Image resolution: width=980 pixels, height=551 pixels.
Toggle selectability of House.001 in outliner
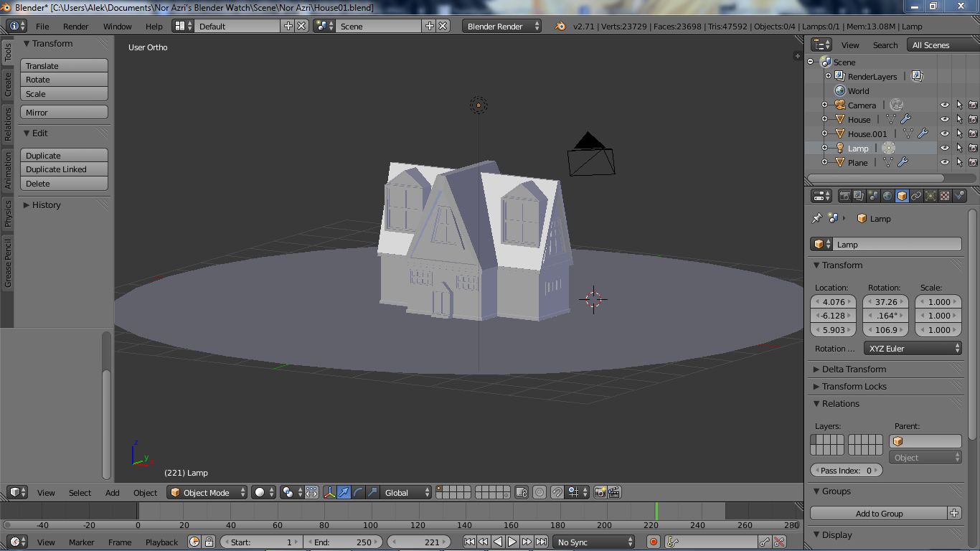click(959, 134)
